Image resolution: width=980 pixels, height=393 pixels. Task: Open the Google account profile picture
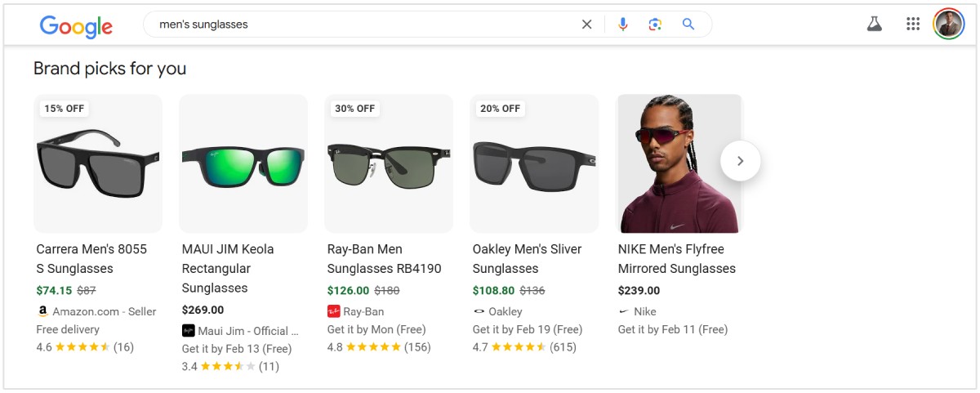949,25
